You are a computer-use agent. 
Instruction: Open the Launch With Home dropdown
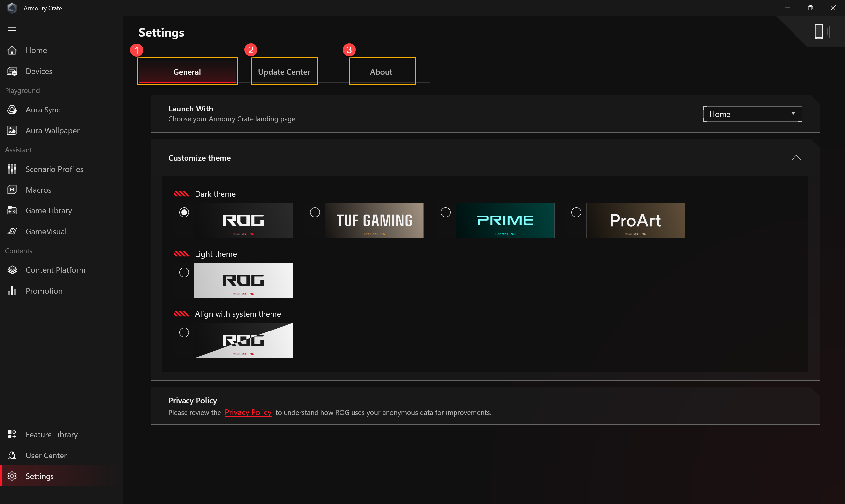click(753, 114)
